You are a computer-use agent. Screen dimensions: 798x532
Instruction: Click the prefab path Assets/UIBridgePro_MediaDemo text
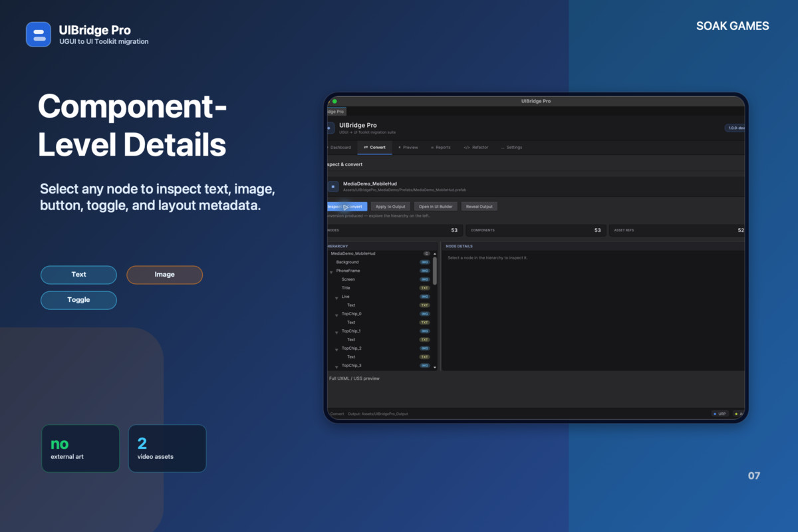click(x=404, y=190)
